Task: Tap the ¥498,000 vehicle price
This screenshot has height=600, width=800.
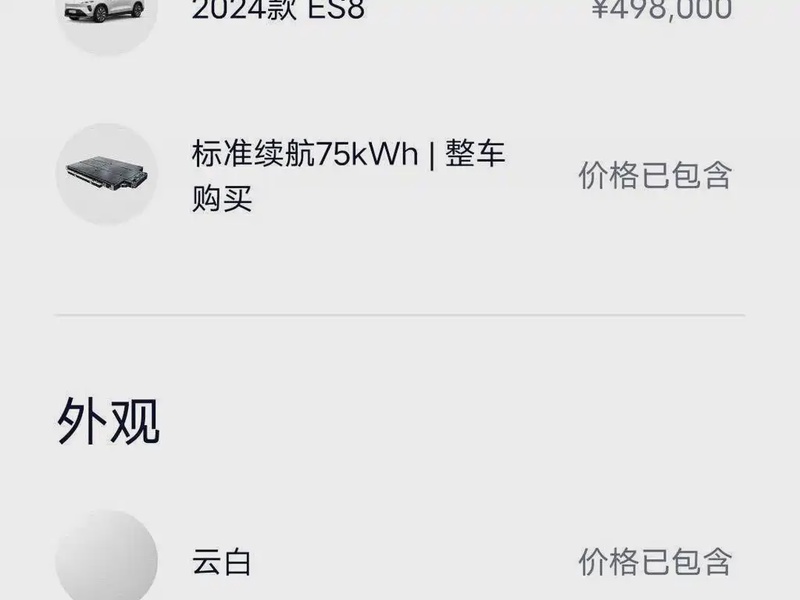Action: pyautogui.click(x=662, y=9)
